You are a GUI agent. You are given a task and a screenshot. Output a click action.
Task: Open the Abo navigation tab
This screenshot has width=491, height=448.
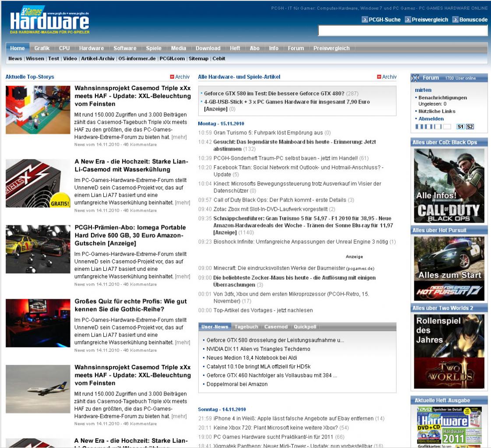(x=255, y=48)
